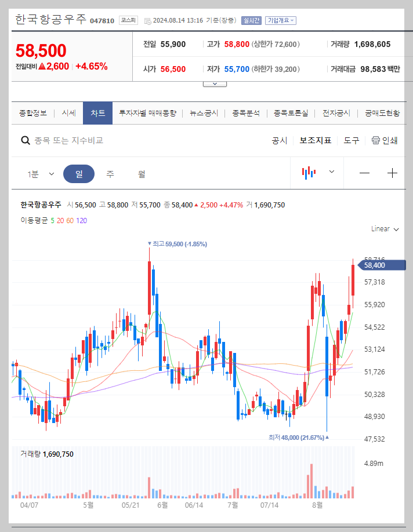The width and height of the screenshot is (413, 532).
Task: Click the 4.89m volume axis label
Action: point(374,464)
